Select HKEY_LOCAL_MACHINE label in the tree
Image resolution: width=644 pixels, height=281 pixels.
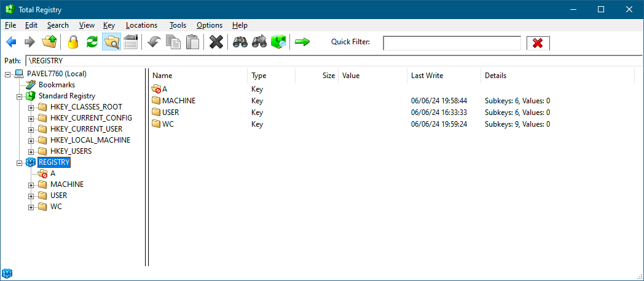tap(90, 140)
